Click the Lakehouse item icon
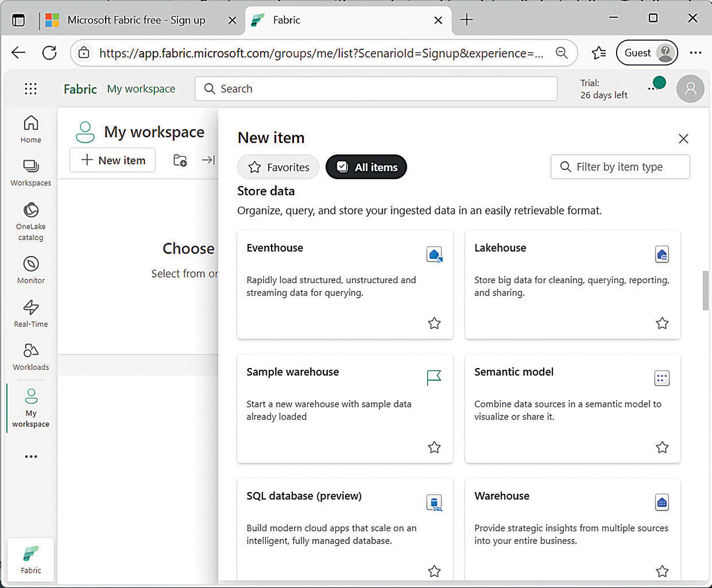 coord(662,254)
